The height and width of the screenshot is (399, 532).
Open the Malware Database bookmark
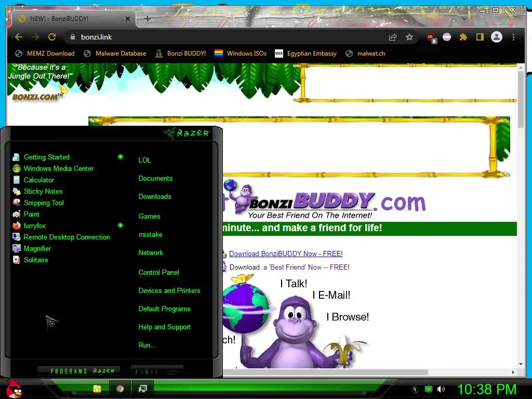pyautogui.click(x=115, y=54)
